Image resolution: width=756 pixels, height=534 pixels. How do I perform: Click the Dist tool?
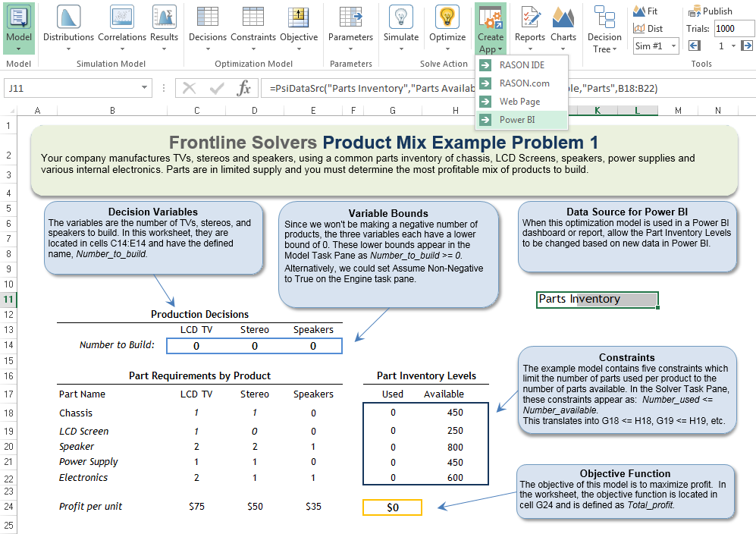tap(648, 29)
